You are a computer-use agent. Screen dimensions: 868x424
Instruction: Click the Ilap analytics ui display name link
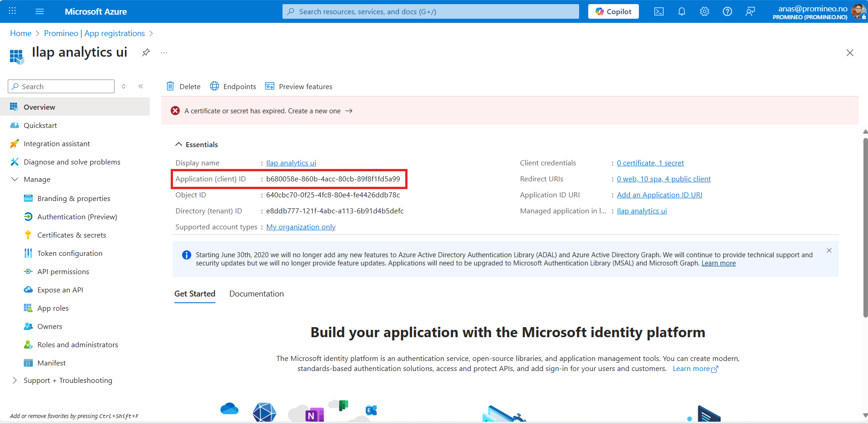[x=291, y=163]
